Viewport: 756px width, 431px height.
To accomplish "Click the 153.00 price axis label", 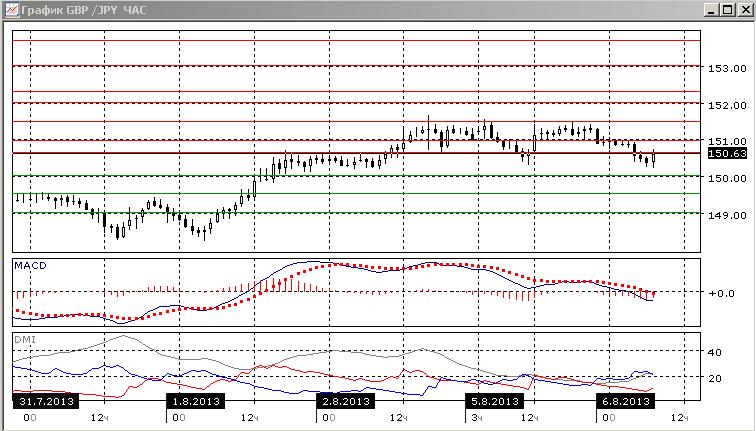I will point(727,68).
